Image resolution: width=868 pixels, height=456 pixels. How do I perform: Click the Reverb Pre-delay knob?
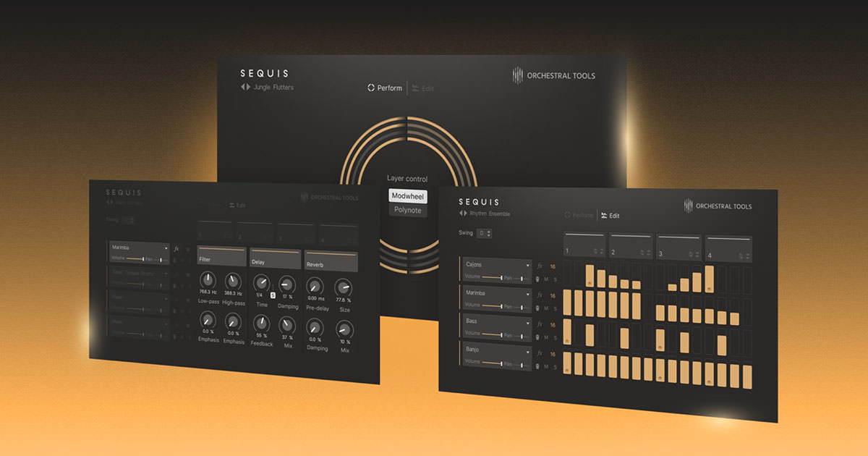click(315, 285)
